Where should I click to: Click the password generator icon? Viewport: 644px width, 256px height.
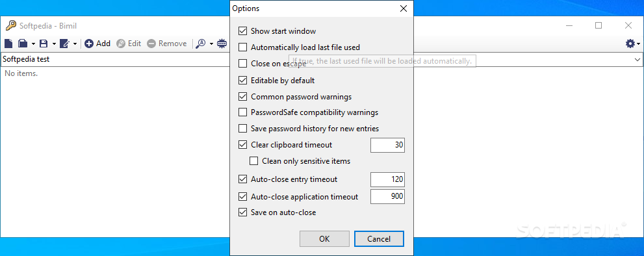[222, 43]
